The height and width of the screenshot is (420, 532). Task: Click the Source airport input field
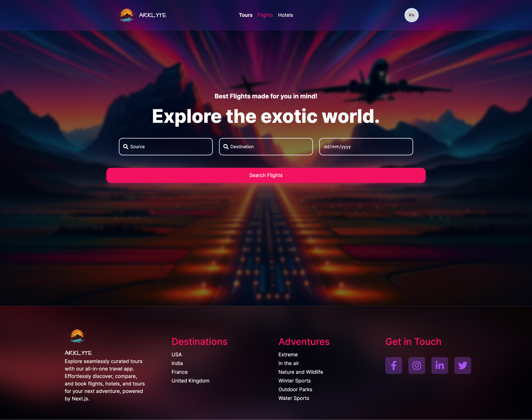(166, 146)
